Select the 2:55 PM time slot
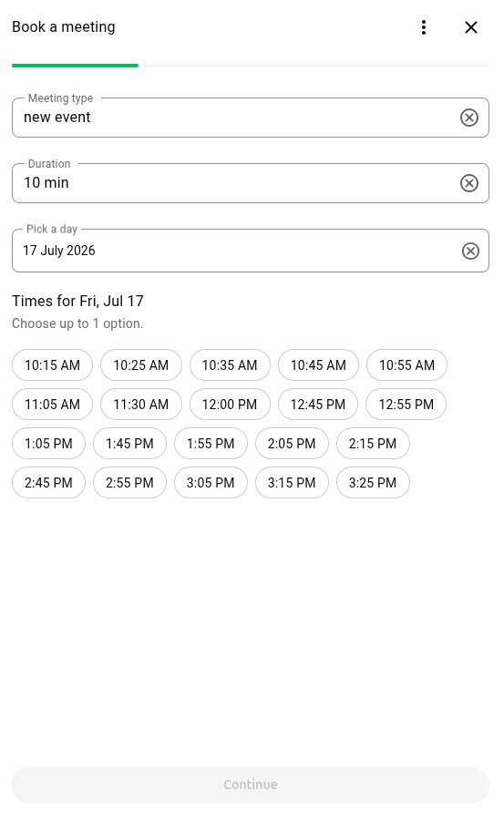The height and width of the screenshot is (821, 504). pyautogui.click(x=129, y=483)
